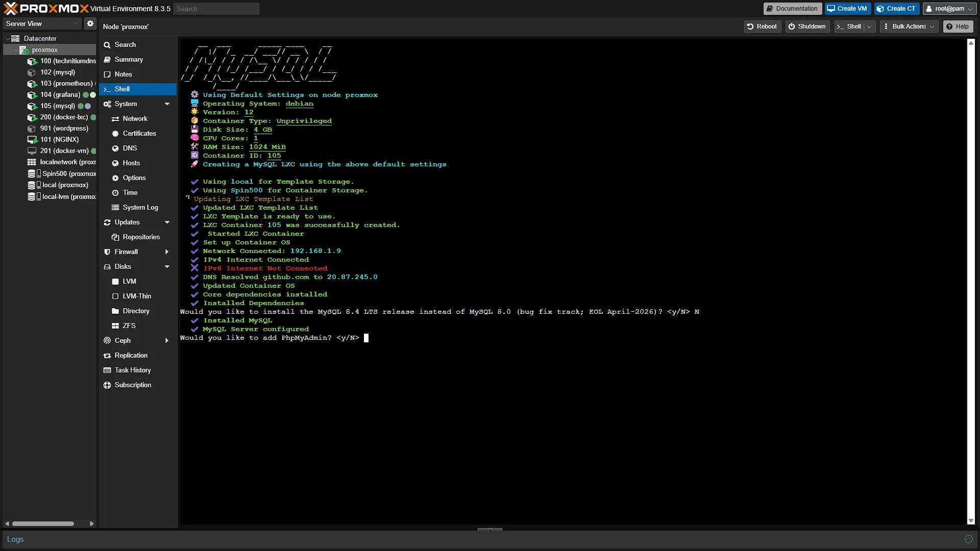The image size is (980, 551).
Task: Open Subscription page
Action: pos(138,385)
